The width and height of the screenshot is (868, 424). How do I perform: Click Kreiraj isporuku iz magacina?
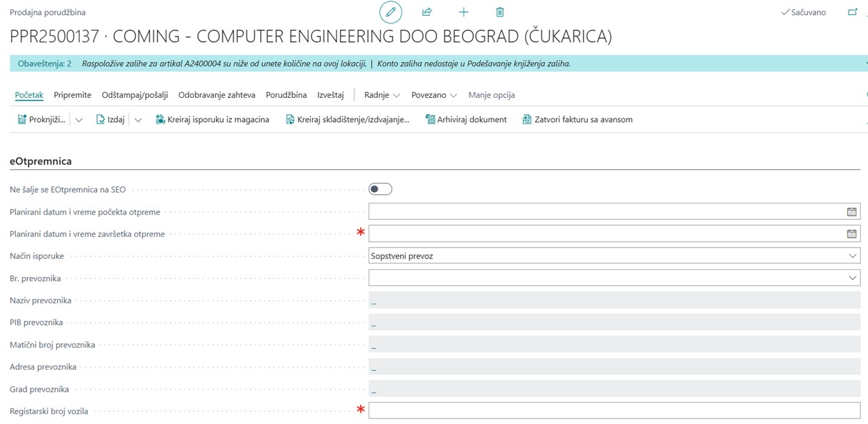click(x=212, y=120)
